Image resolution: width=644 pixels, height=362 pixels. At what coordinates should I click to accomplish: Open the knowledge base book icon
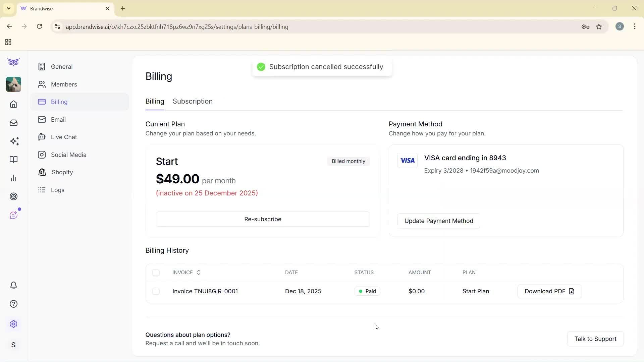pyautogui.click(x=13, y=160)
